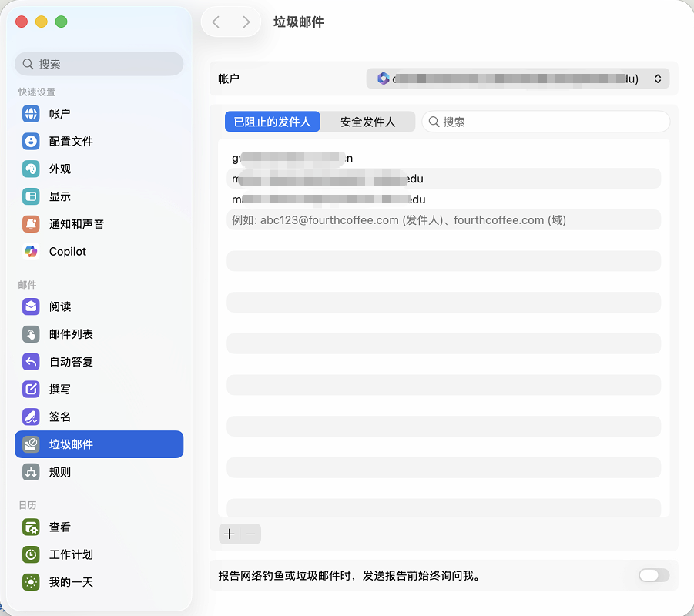Click the sidebar 搜索 field
This screenshot has height=616, width=694.
pos(99,64)
